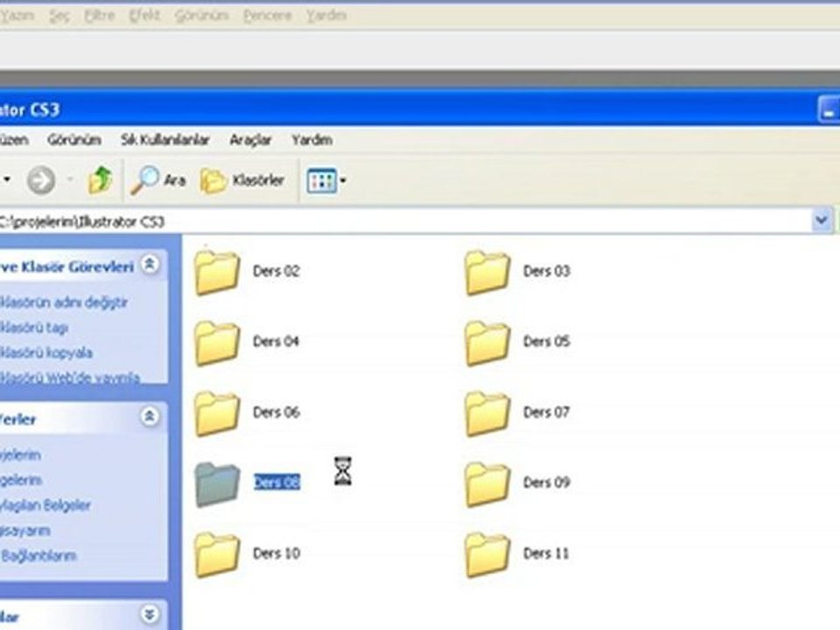Select the Ders 06 folder icon
Viewport: 840px width, 630px height.
pos(217,413)
